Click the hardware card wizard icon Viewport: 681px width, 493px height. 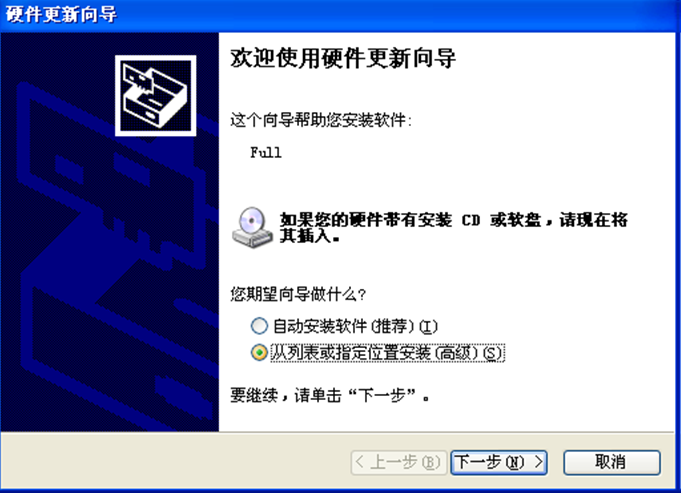click(155, 96)
